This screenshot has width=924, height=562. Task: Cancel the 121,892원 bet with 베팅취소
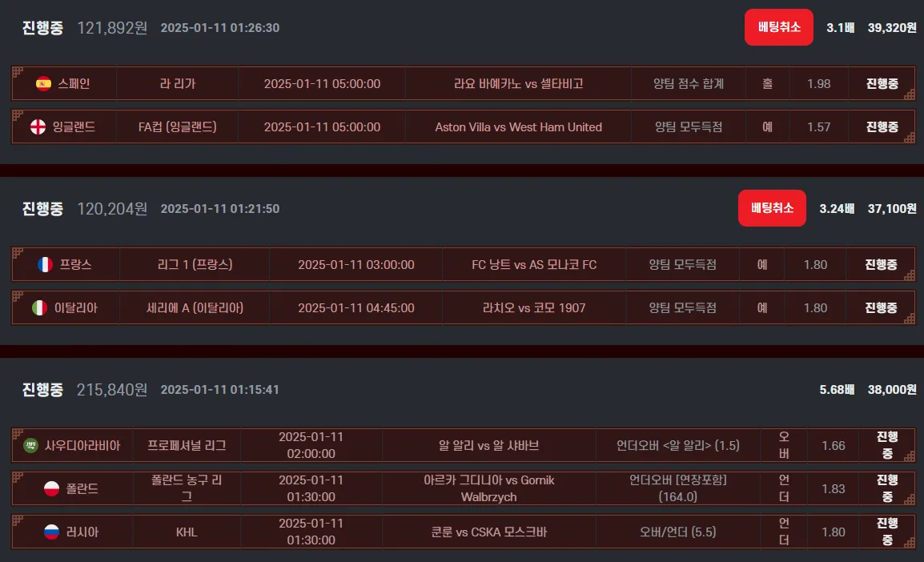[778, 27]
